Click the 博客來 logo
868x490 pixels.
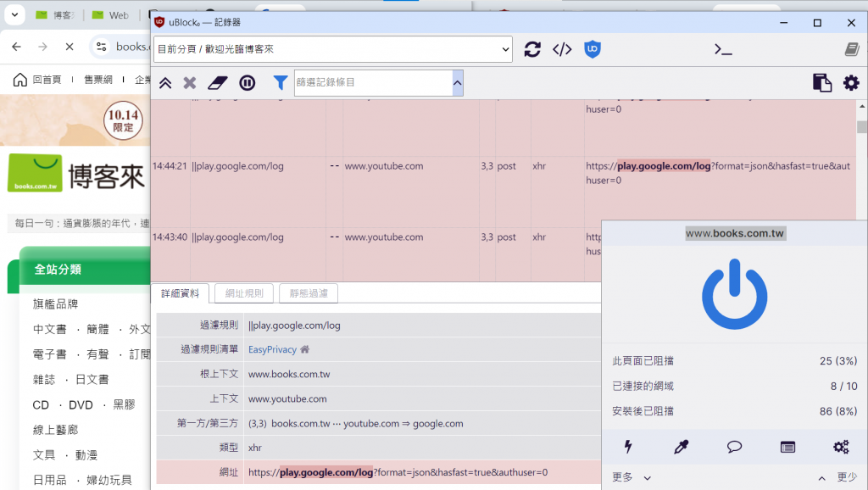pyautogui.click(x=76, y=175)
